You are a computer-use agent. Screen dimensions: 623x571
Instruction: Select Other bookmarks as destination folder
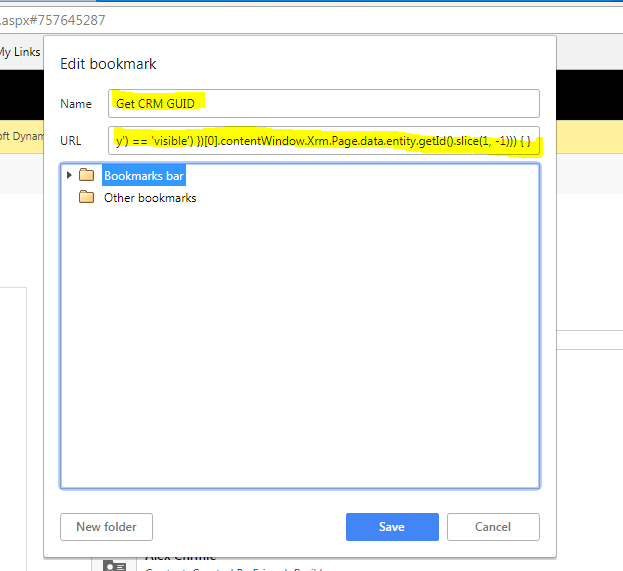[x=150, y=198]
